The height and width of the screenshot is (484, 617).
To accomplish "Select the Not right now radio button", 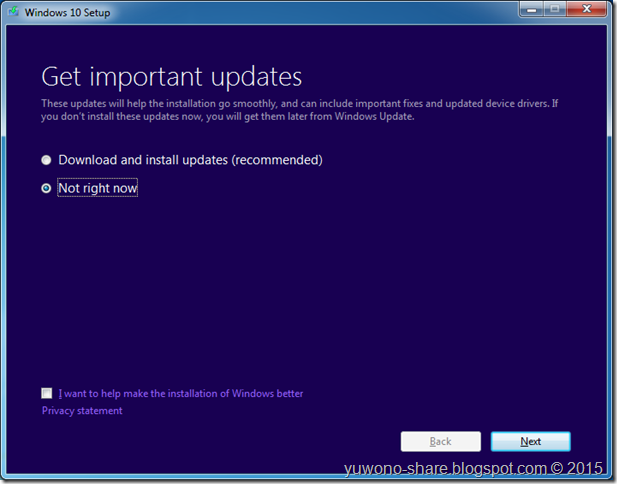I will [x=46, y=188].
